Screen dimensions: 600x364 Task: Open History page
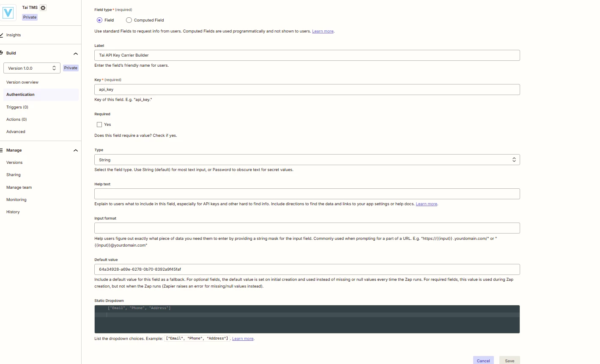tap(13, 212)
